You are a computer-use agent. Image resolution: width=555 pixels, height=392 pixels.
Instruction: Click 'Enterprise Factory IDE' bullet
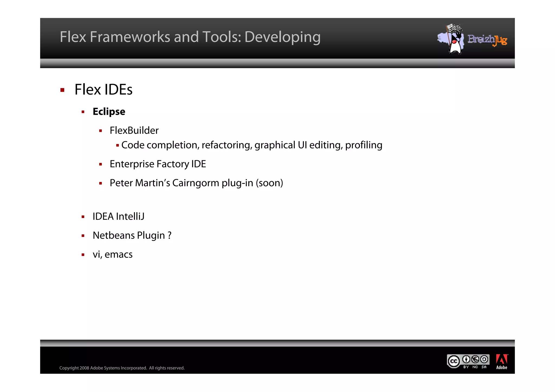[158, 164]
